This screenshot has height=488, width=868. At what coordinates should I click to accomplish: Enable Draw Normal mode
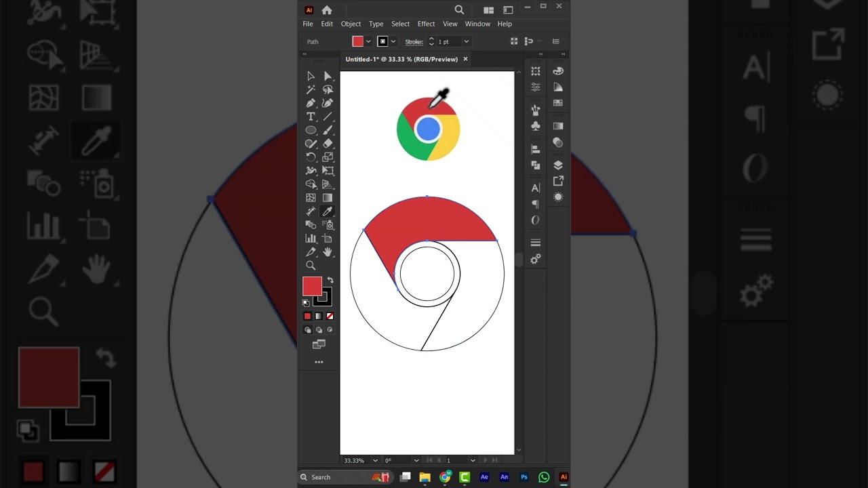308,330
